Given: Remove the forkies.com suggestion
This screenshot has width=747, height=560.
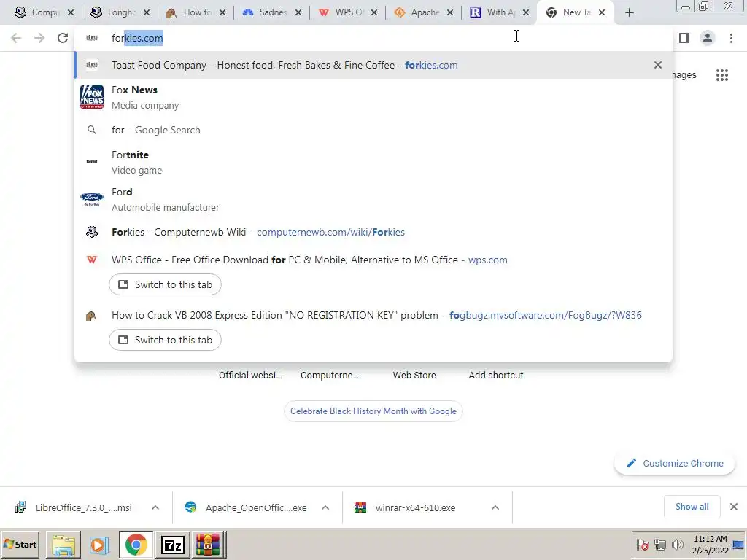Looking at the screenshot, I should point(658,65).
